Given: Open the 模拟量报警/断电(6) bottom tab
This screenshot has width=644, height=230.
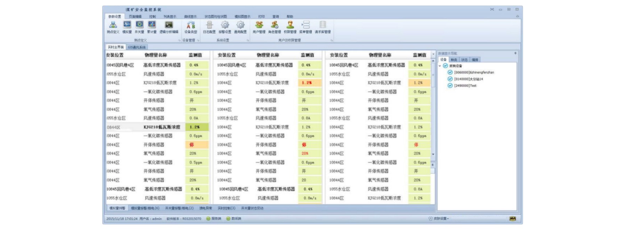Looking at the screenshot, I should coord(145,208).
